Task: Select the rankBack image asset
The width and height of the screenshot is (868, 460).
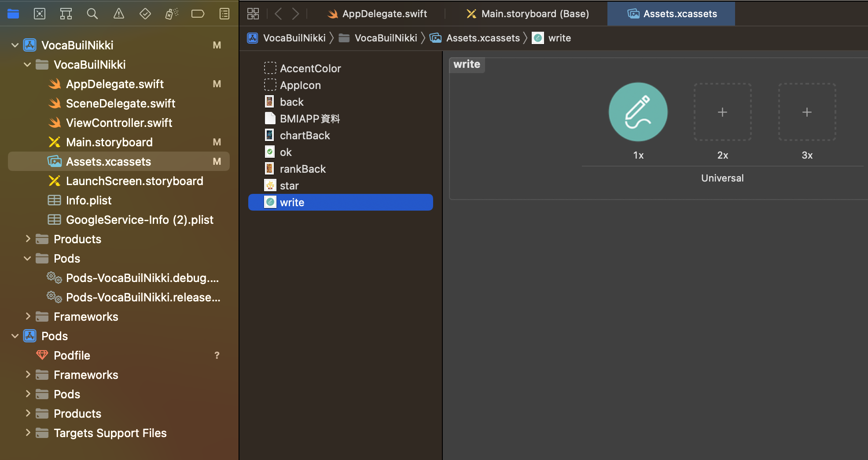Action: (341, 169)
